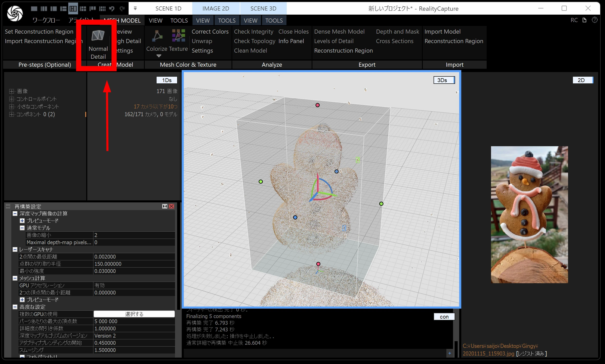Close the 再構築設定 panel with the red X
The image size is (605, 364).
point(171,206)
